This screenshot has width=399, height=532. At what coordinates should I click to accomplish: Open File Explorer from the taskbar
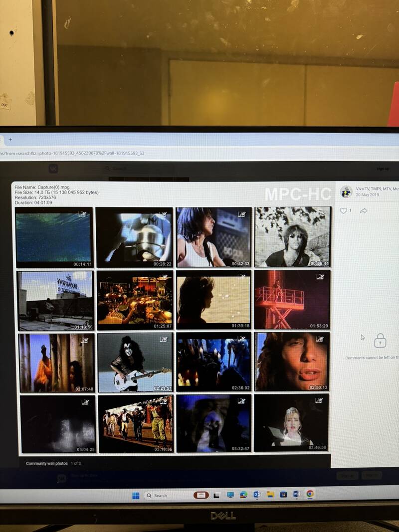pos(270,494)
